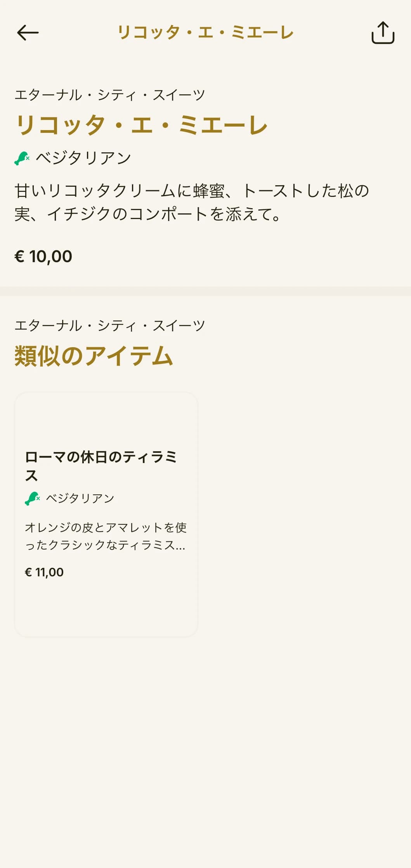Click the second エターナル・シティ・スイーツ label
Screen dimensions: 411x868
pos(110,325)
